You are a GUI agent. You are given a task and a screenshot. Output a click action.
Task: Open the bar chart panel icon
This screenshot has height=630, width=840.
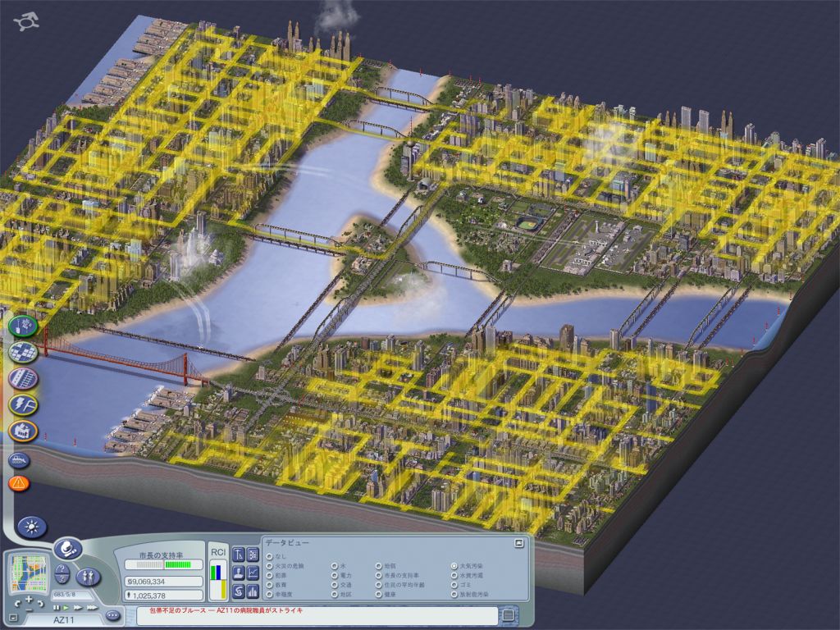(253, 591)
